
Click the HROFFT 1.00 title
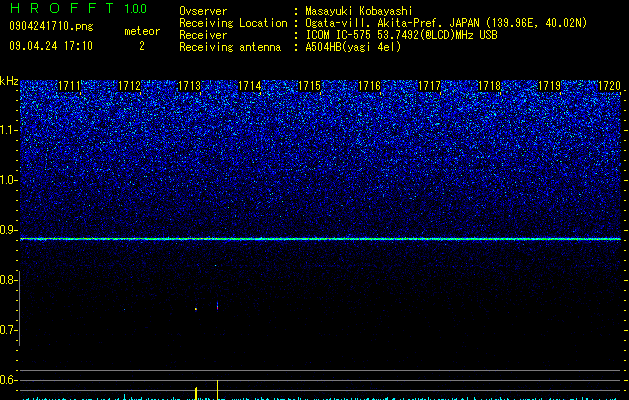pyautogui.click(x=78, y=8)
